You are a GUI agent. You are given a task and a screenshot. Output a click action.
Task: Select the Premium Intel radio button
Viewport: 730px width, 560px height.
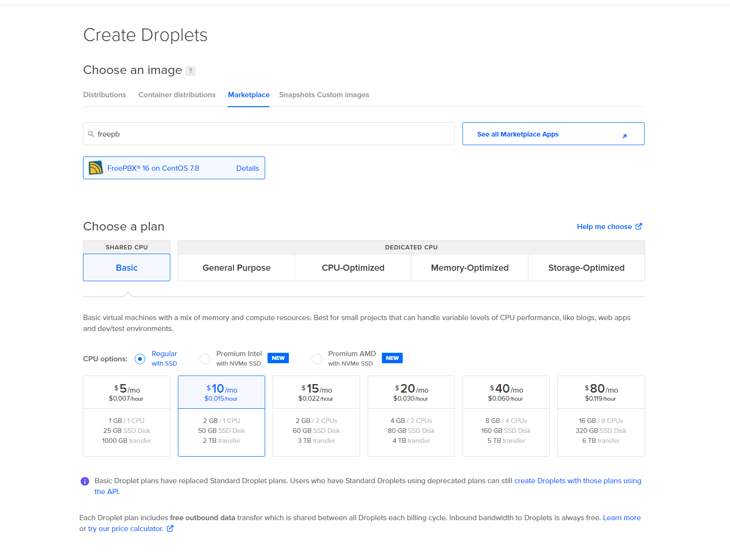[205, 359]
